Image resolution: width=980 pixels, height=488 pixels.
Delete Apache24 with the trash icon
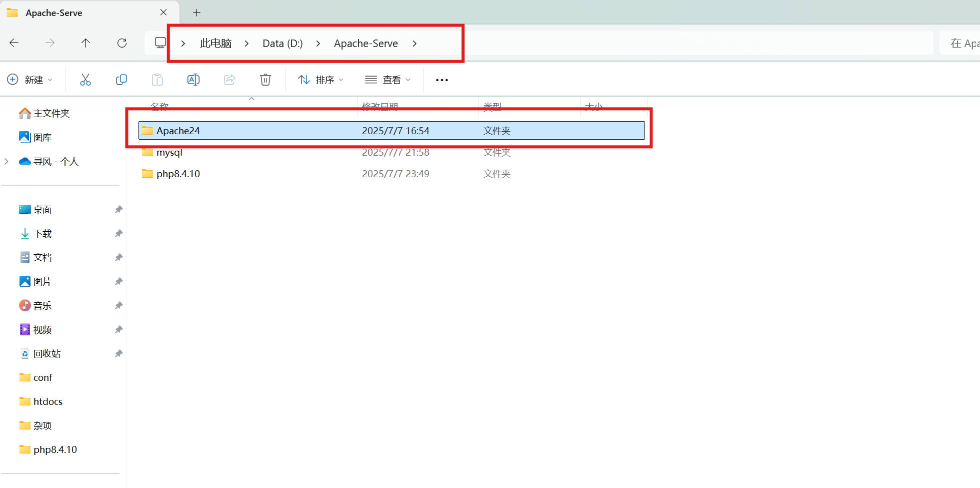[x=265, y=79]
